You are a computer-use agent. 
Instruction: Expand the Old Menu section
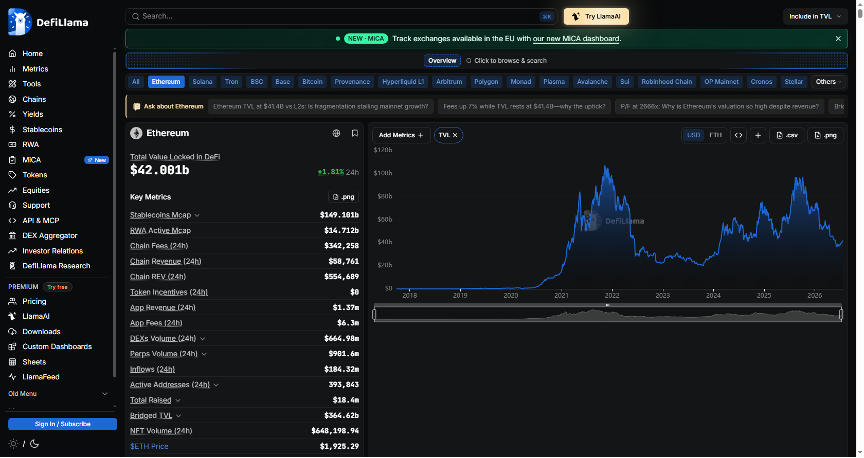(x=58, y=394)
